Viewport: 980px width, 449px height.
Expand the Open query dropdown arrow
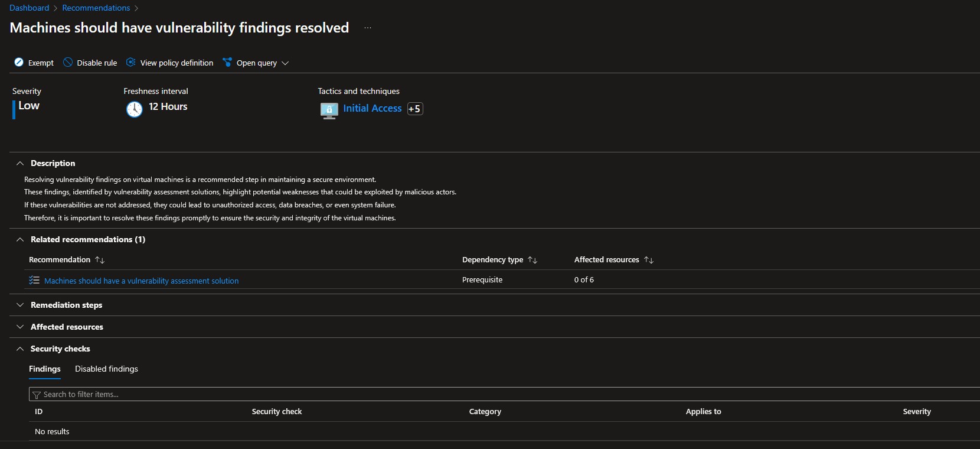tap(285, 63)
